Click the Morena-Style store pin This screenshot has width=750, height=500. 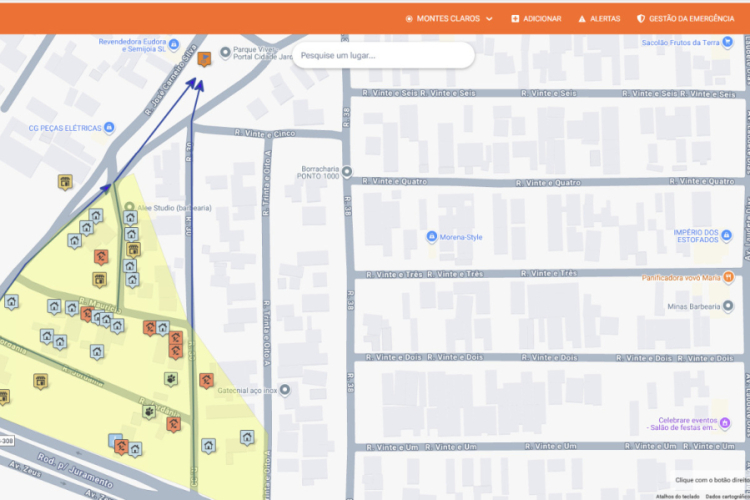click(431, 237)
